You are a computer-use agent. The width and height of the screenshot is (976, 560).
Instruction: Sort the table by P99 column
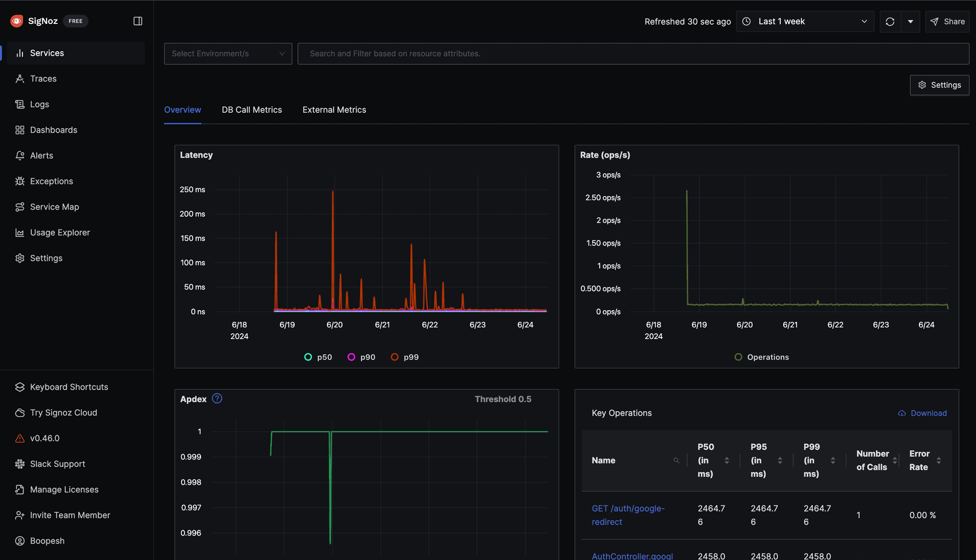coord(833,460)
